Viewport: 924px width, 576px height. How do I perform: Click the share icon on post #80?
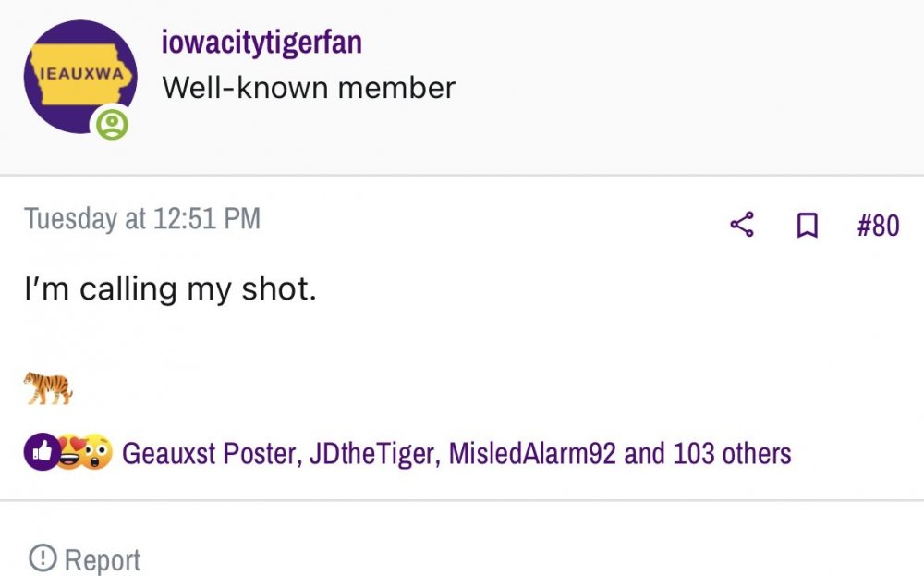click(742, 225)
